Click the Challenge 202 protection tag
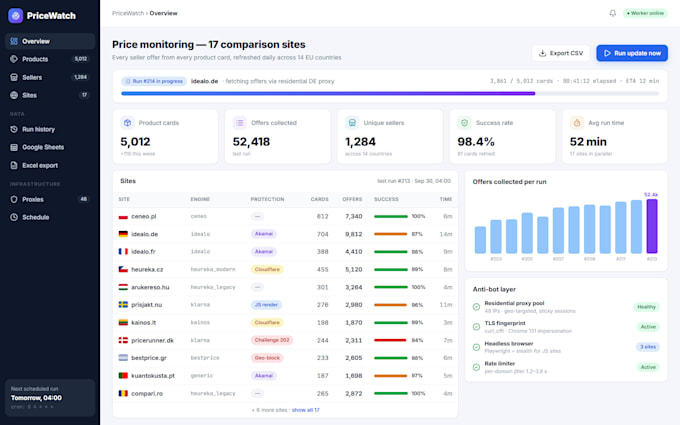680x425 pixels. 272,340
